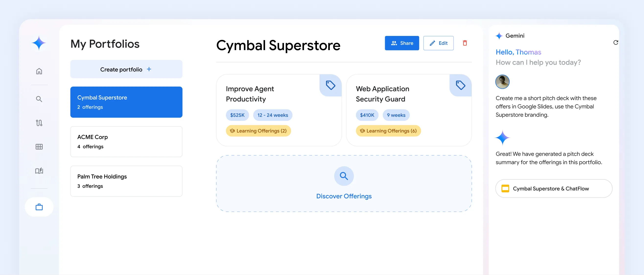Select the briefcase Portfolios icon in sidebar

click(39, 207)
